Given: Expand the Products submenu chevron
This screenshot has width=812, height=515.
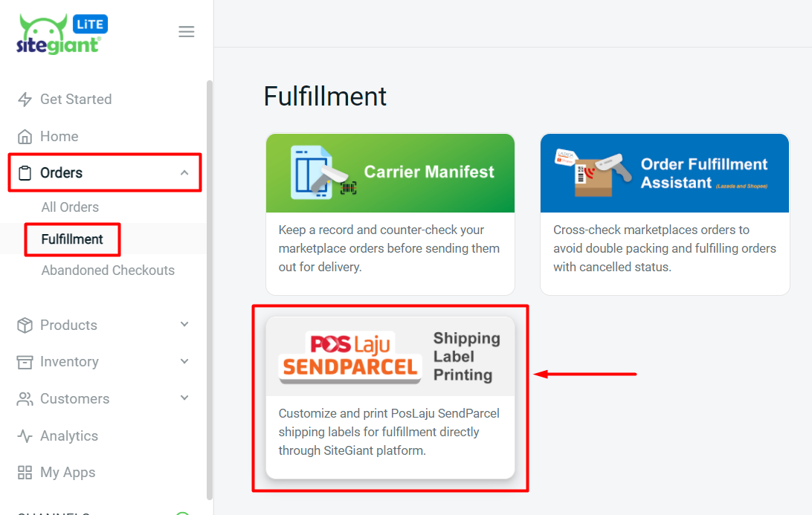Looking at the screenshot, I should 184,325.
